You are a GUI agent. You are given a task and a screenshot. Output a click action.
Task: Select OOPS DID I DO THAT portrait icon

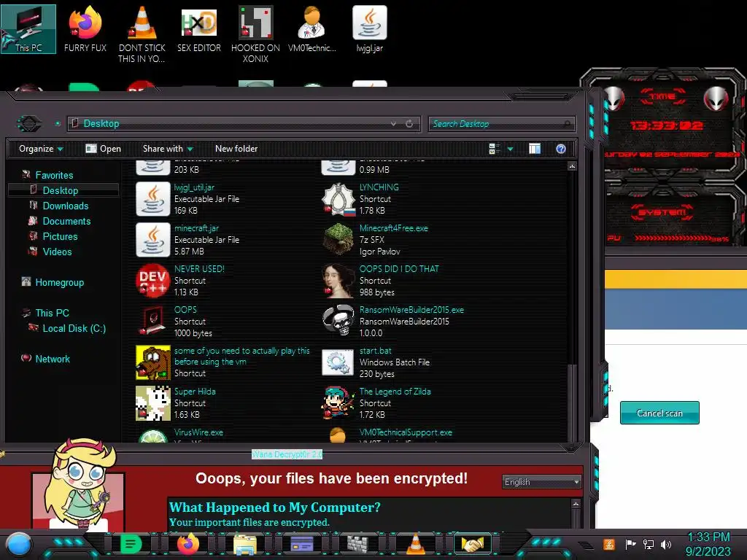pos(338,281)
